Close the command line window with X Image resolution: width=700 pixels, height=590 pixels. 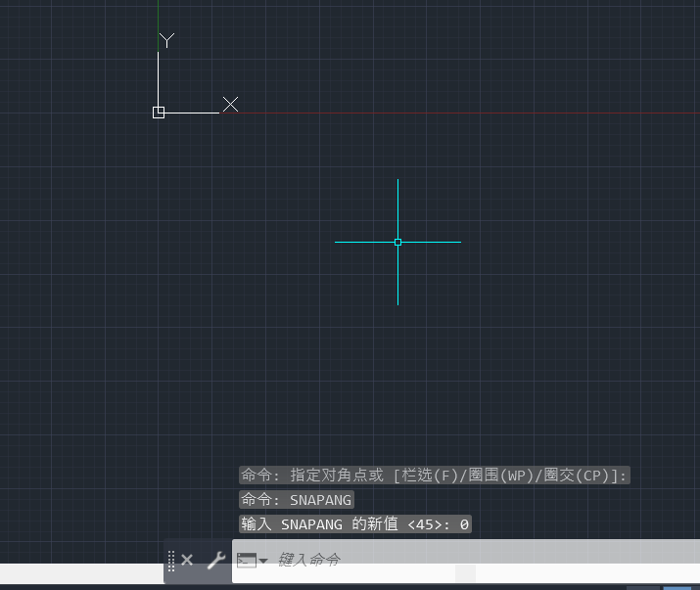coord(187,561)
